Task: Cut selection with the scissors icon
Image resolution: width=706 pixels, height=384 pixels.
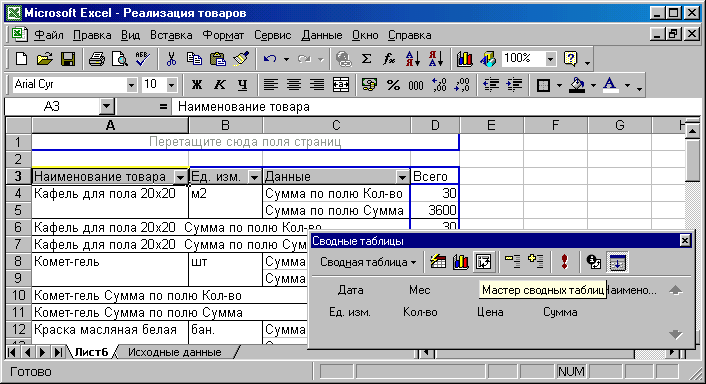Action: (x=171, y=59)
